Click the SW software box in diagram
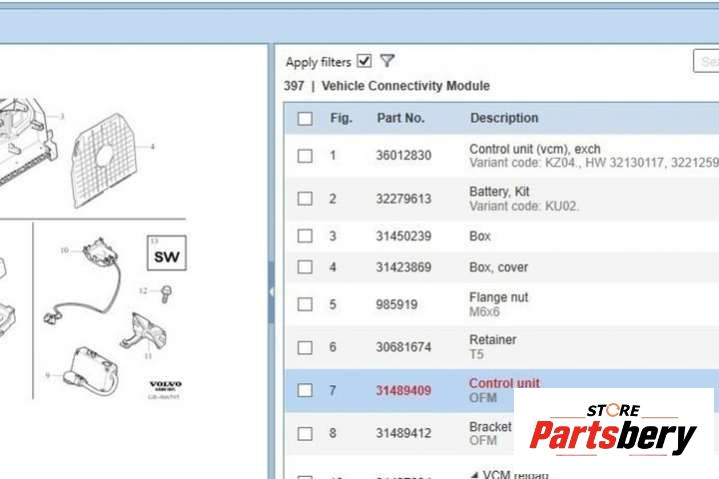Screen dimensions: 719x479 point(164,256)
